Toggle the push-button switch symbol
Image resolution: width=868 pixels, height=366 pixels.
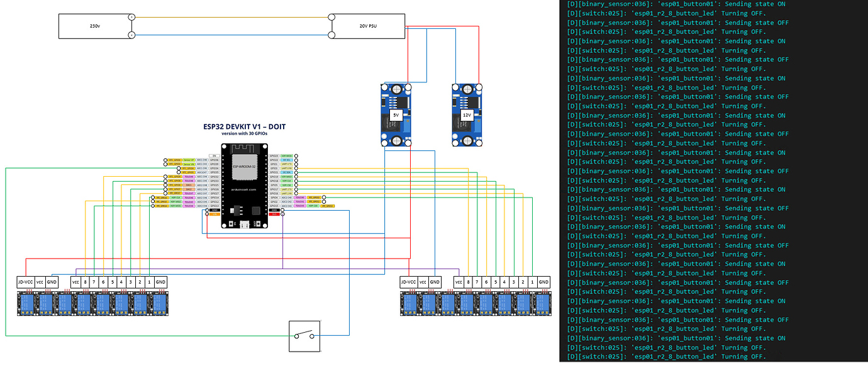pyautogui.click(x=304, y=335)
